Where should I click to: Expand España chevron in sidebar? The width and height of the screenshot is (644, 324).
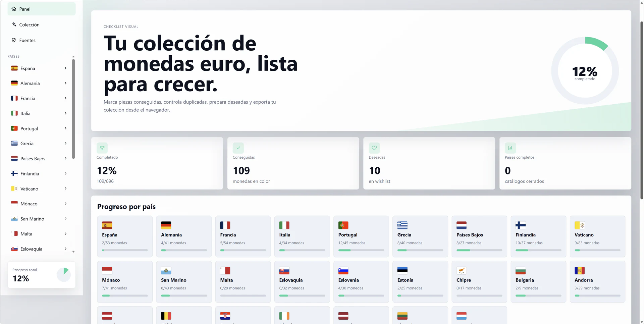(65, 68)
